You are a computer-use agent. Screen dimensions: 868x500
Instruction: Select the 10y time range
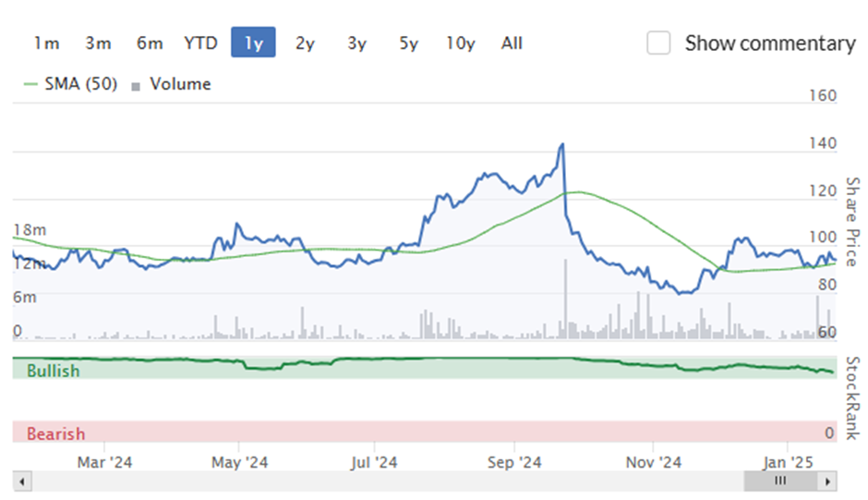(x=461, y=43)
